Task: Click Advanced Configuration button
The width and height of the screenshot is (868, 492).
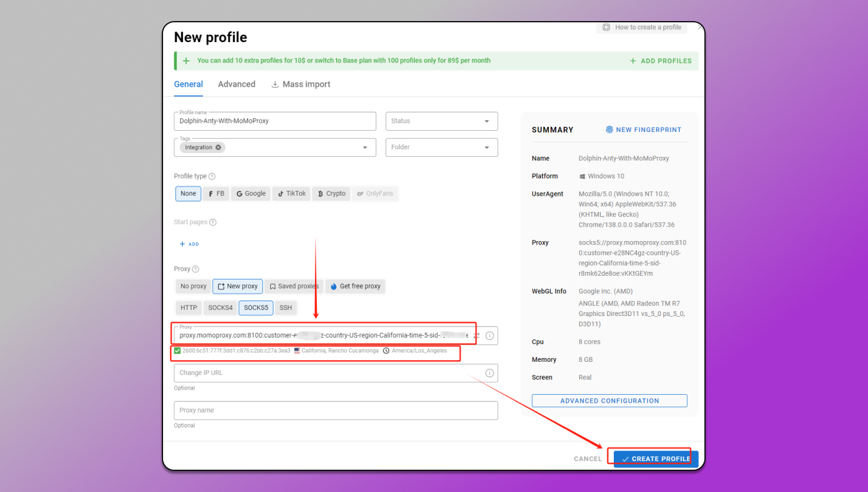Action: (x=609, y=401)
